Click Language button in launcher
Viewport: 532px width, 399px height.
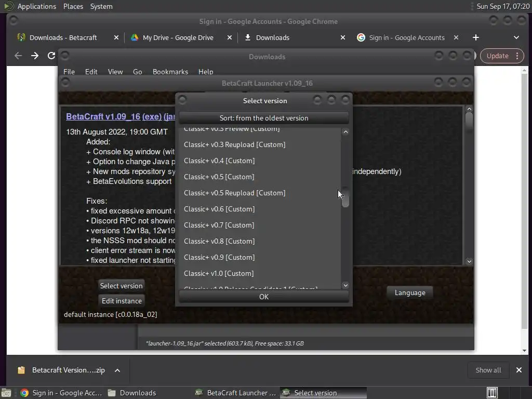coord(410,293)
